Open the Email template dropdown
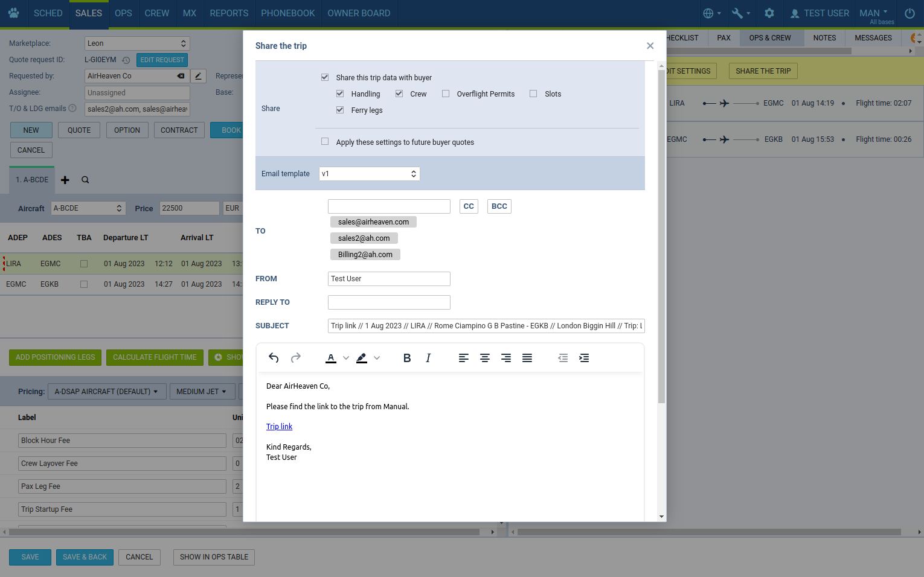This screenshot has width=924, height=577. pos(369,174)
